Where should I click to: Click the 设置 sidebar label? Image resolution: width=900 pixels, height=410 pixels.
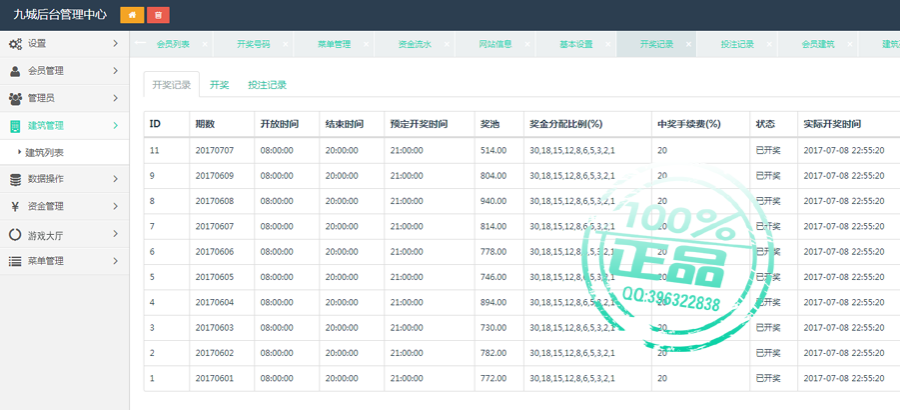coord(37,44)
